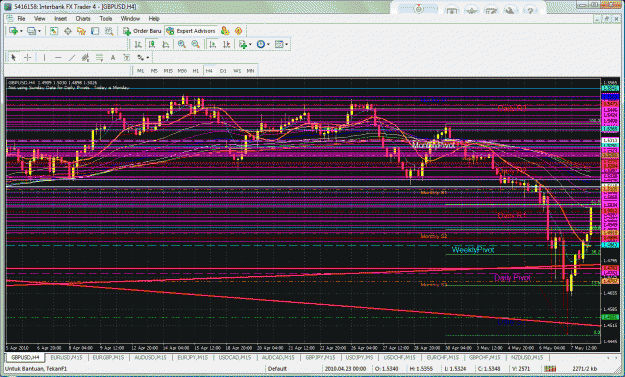Choose the trendline drawing tool
This screenshot has width=625, height=377.
pyautogui.click(x=72, y=58)
